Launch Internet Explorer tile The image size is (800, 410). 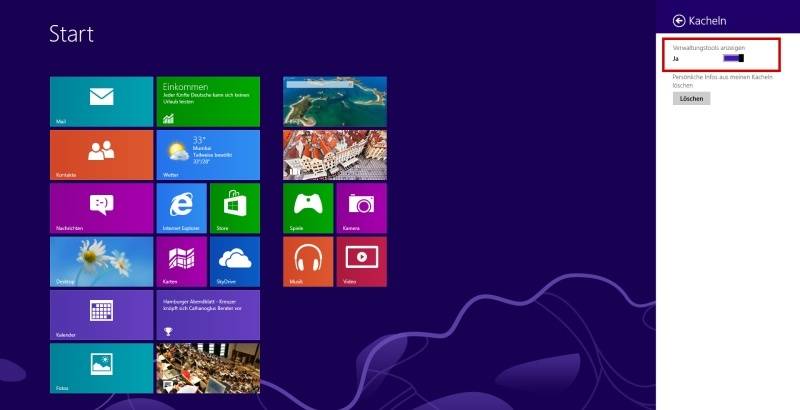182,208
